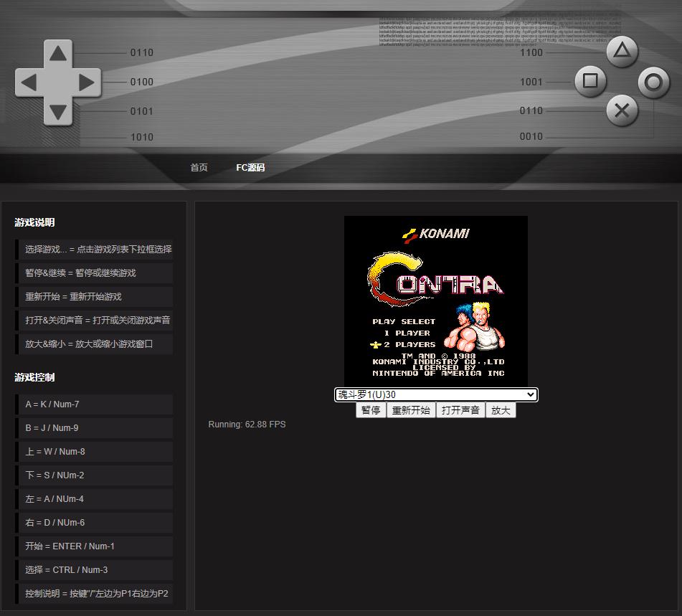Select the row 暂停&继续 = 暂停或继续游戏
Image resolution: width=682 pixels, height=616 pixels.
coord(94,273)
